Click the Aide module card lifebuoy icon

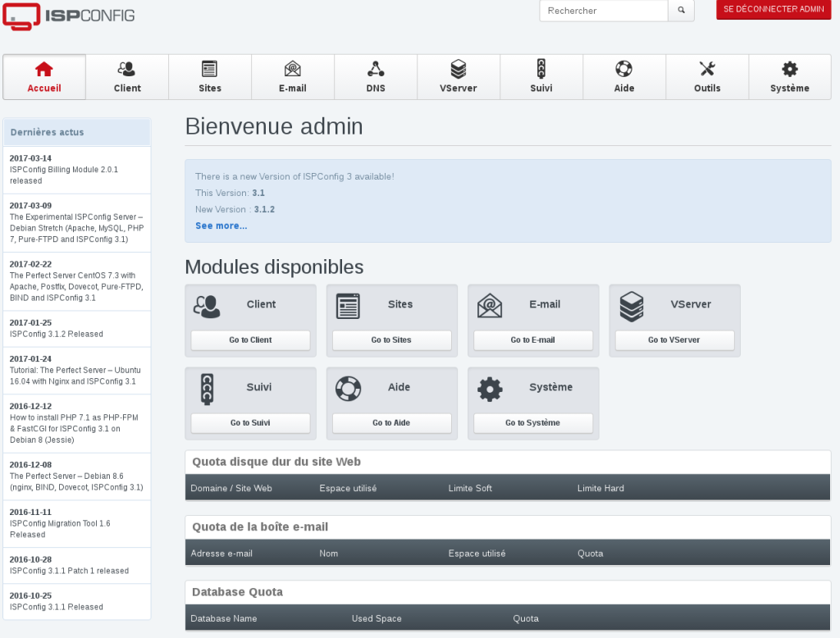click(x=348, y=389)
